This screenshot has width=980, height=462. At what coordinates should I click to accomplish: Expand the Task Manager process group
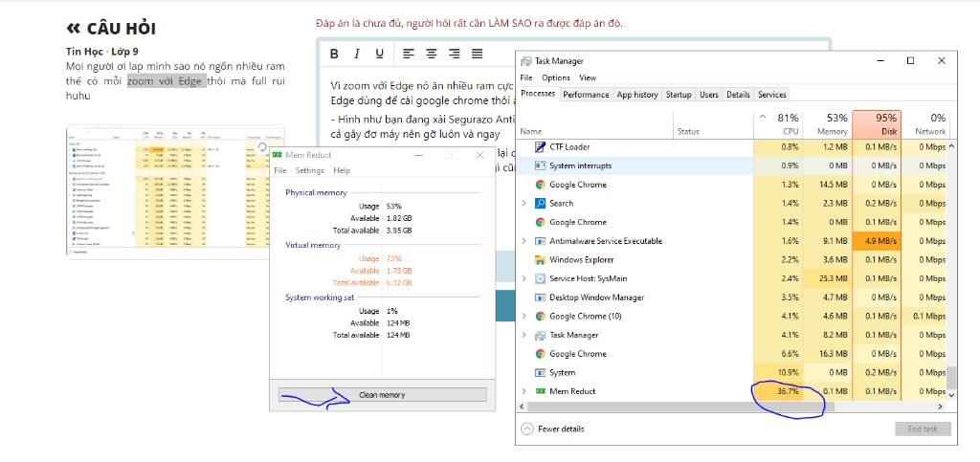coord(523,335)
